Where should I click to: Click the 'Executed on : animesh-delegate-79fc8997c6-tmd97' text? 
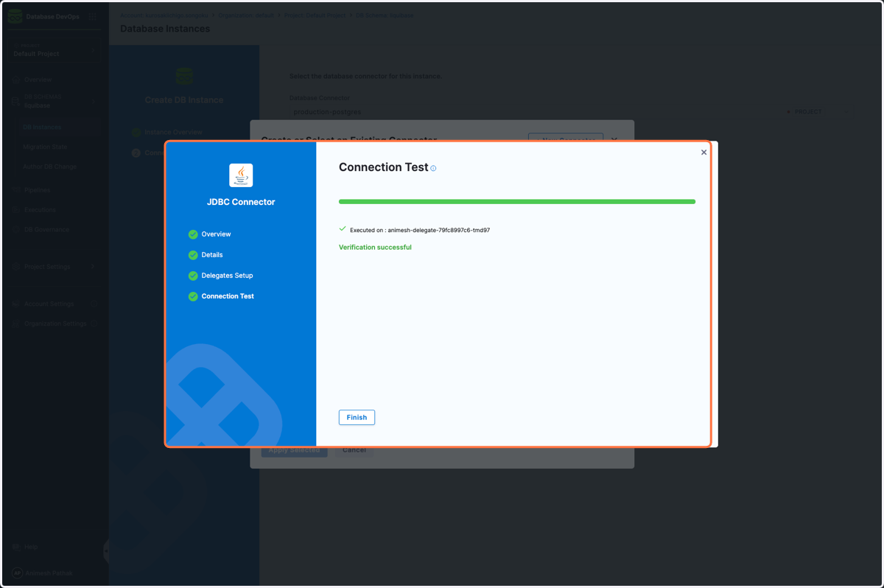tap(420, 231)
